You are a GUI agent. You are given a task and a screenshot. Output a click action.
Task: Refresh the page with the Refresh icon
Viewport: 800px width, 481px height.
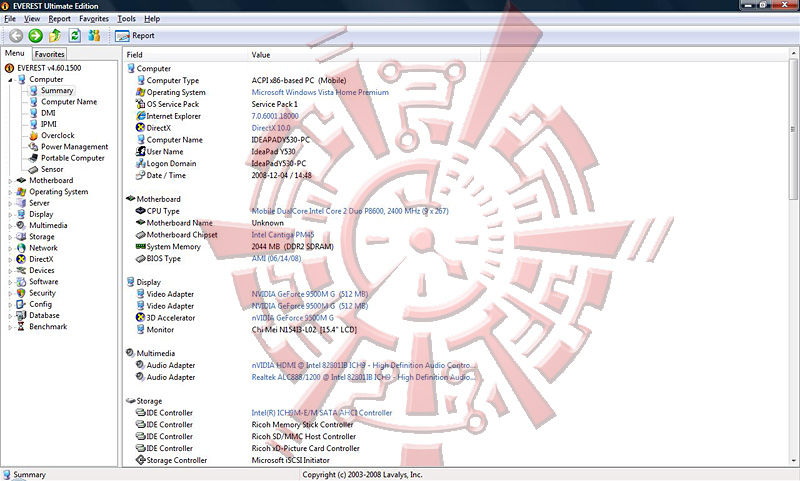pyautogui.click(x=75, y=35)
